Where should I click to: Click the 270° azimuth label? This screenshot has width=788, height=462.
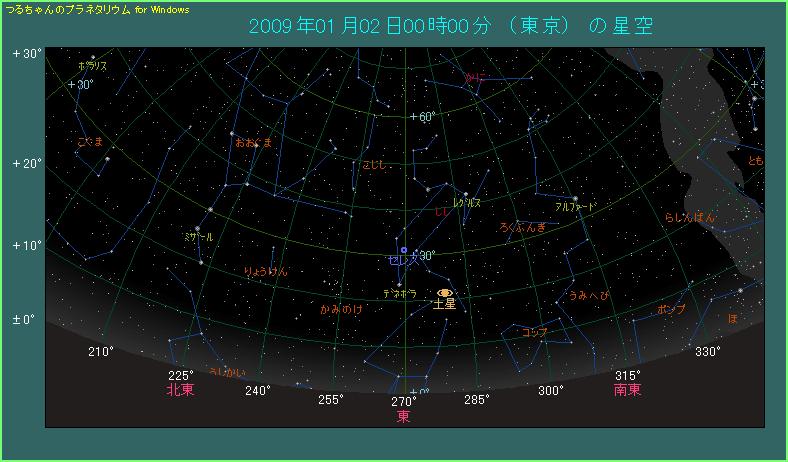(x=404, y=402)
